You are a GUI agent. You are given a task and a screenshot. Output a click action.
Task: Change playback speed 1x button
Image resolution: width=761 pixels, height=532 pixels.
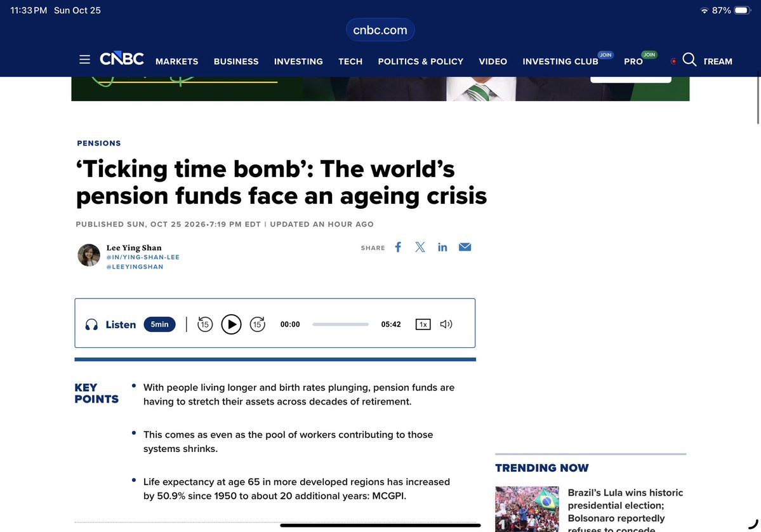coord(423,324)
